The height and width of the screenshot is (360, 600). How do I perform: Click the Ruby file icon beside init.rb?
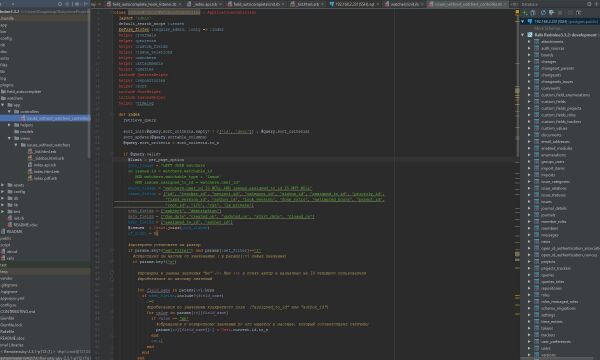tap(10, 218)
